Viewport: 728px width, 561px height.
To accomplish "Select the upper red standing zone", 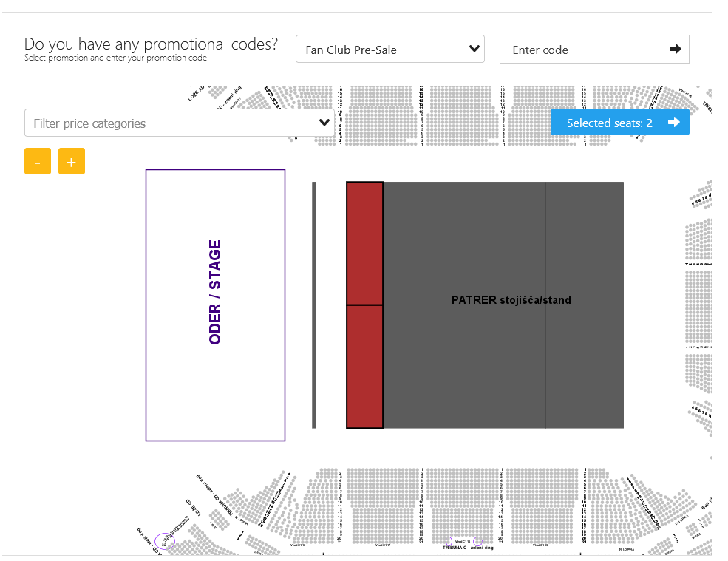I will coord(364,243).
